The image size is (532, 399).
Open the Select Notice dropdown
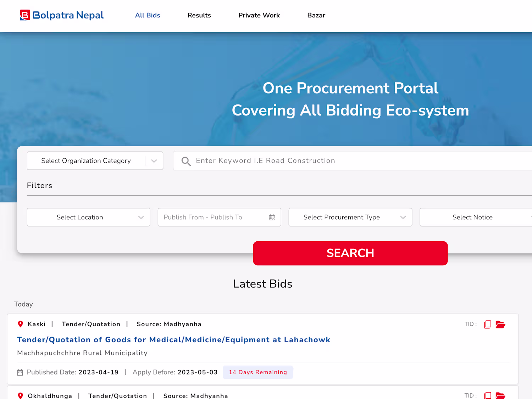tap(476, 217)
